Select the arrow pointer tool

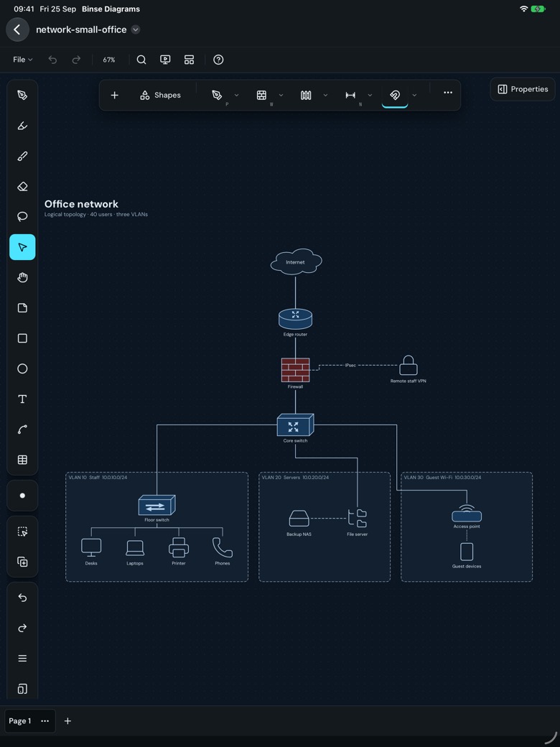click(x=22, y=247)
